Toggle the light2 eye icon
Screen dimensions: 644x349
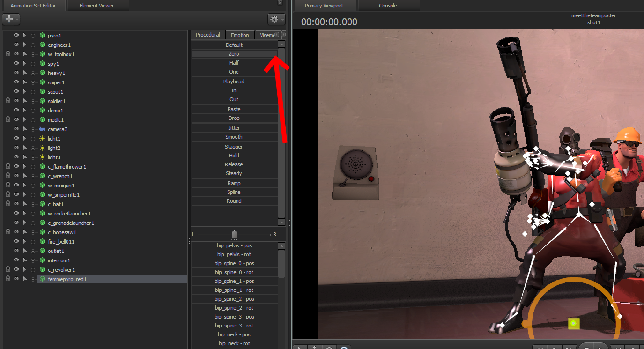click(16, 148)
